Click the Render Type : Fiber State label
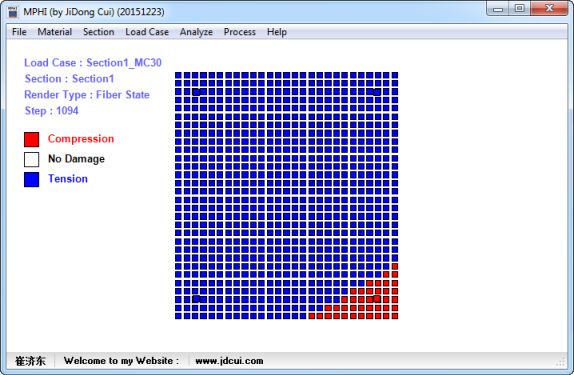Screen dimensions: 574x375 [x=87, y=94]
